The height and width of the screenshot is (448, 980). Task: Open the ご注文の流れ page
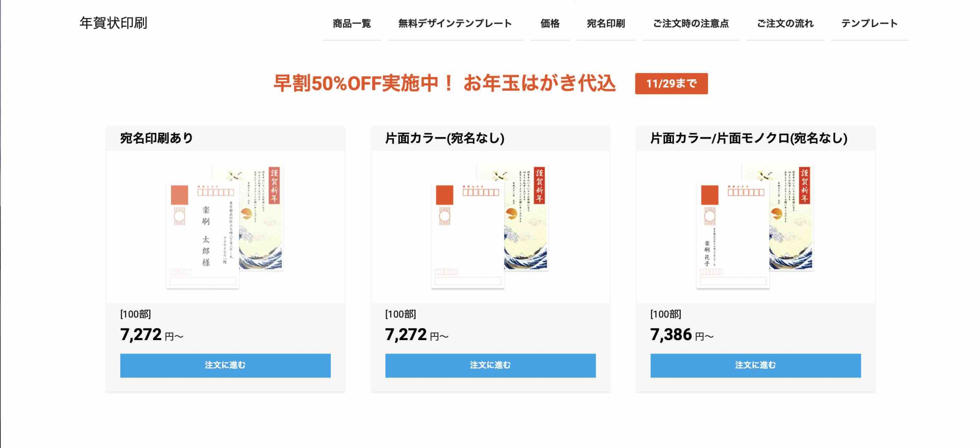785,24
